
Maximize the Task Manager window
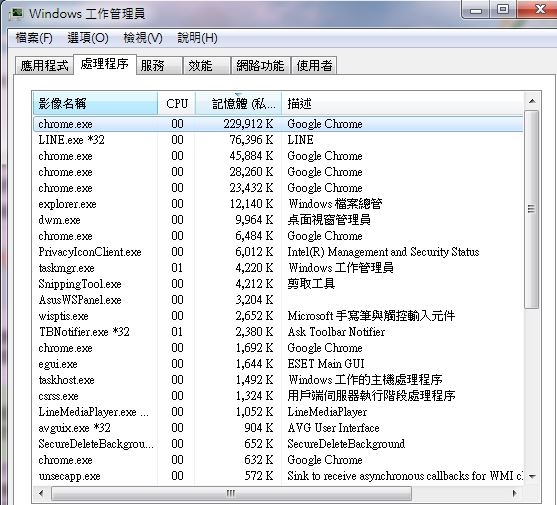point(503,10)
